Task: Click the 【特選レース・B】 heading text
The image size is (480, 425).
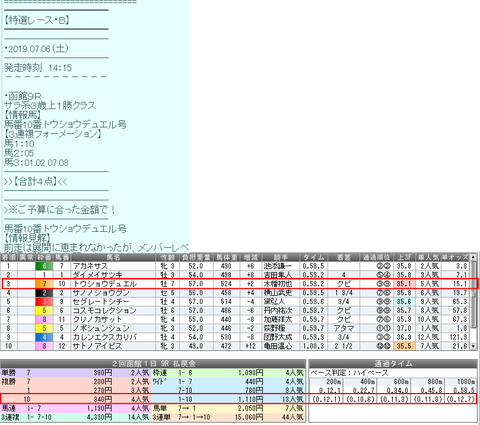Action: click(37, 20)
